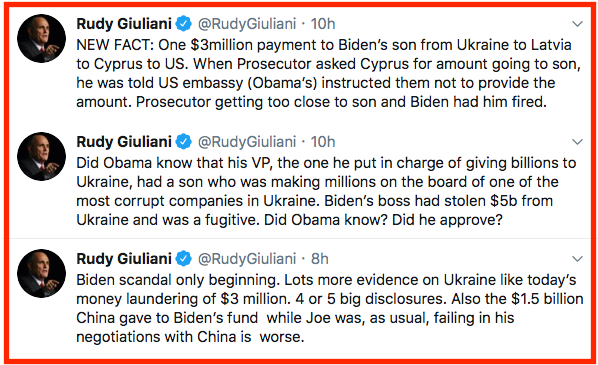The width and height of the screenshot is (598, 365).
Task: Click the verified badge on the second tweet
Action: [183, 141]
